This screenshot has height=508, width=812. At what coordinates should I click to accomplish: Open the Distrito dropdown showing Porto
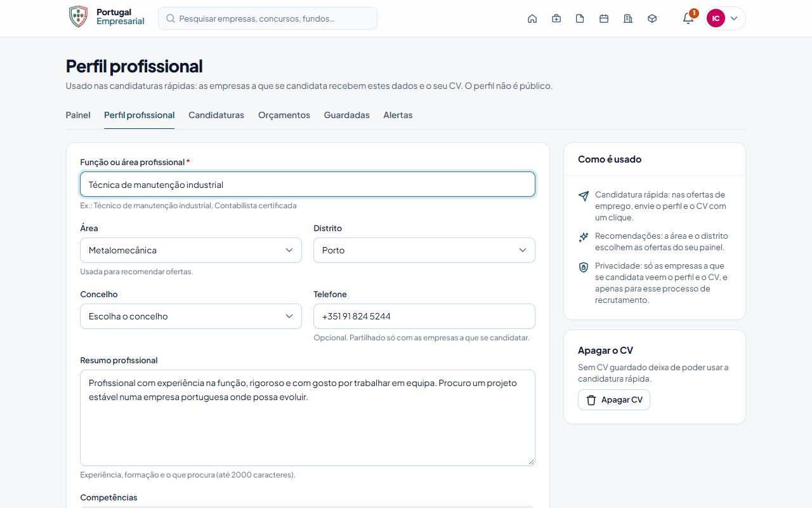click(424, 250)
